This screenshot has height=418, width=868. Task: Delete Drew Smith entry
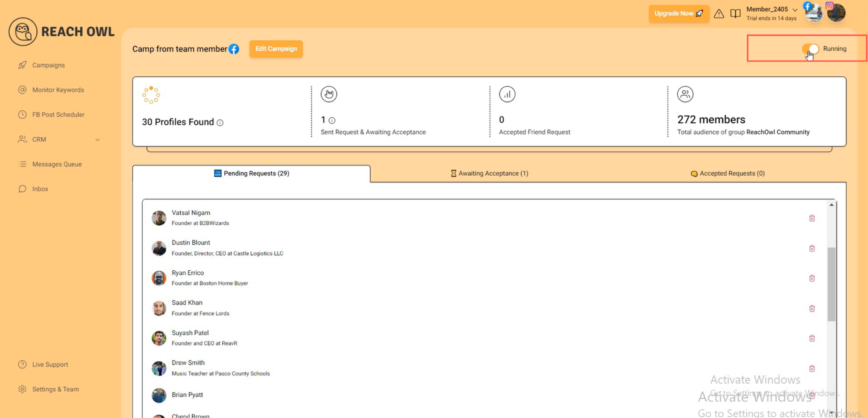(812, 368)
